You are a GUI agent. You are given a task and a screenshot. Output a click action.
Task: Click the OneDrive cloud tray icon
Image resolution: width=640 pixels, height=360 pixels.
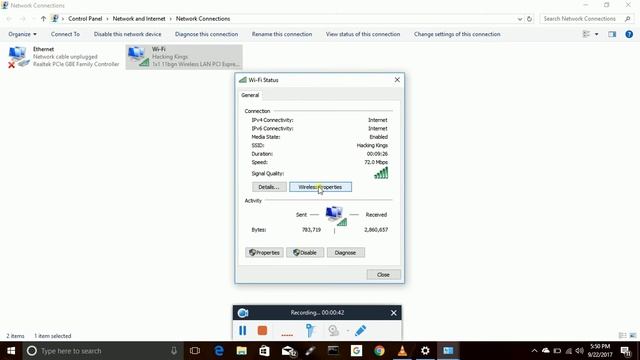pyautogui.click(x=546, y=351)
